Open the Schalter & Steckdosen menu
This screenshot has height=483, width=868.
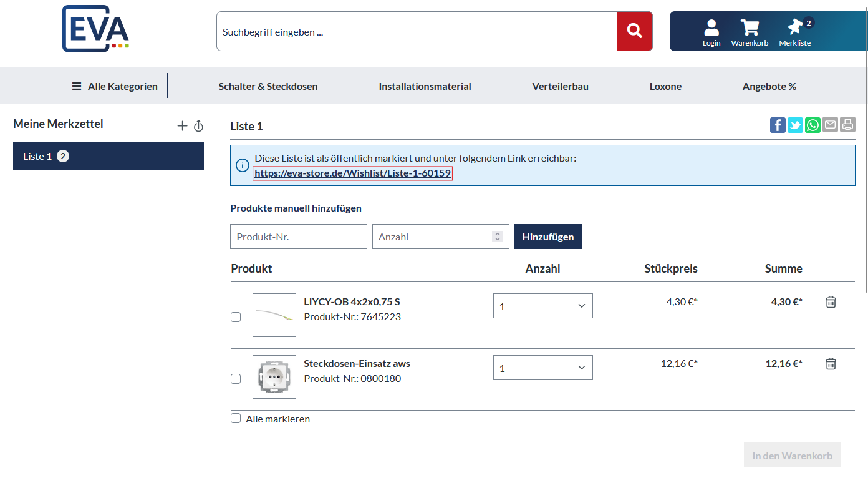pyautogui.click(x=268, y=87)
